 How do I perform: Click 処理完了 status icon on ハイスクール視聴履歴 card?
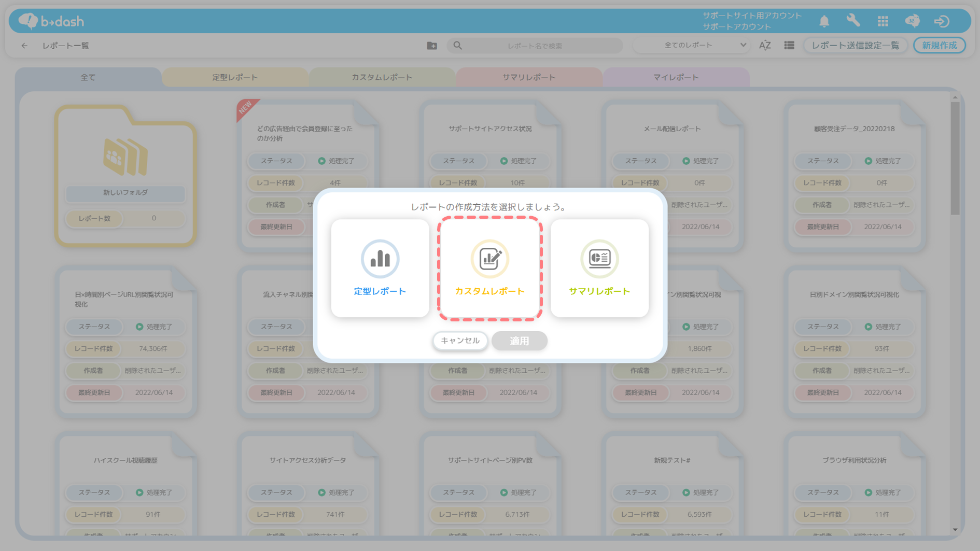click(139, 492)
